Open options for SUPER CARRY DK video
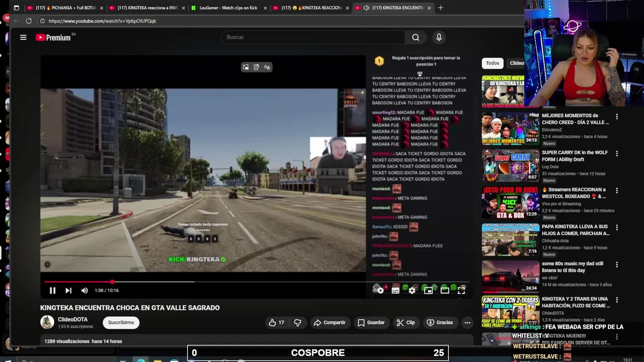644x362 pixels. [x=617, y=154]
